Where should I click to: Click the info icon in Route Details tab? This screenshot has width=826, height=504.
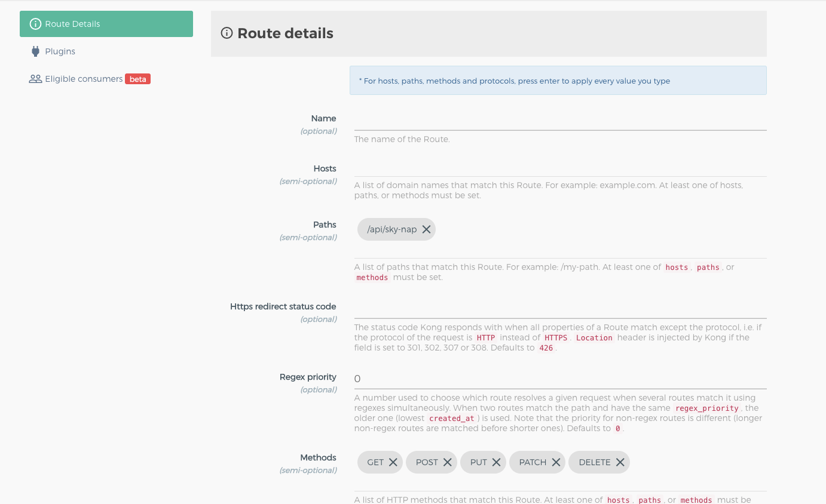point(35,24)
